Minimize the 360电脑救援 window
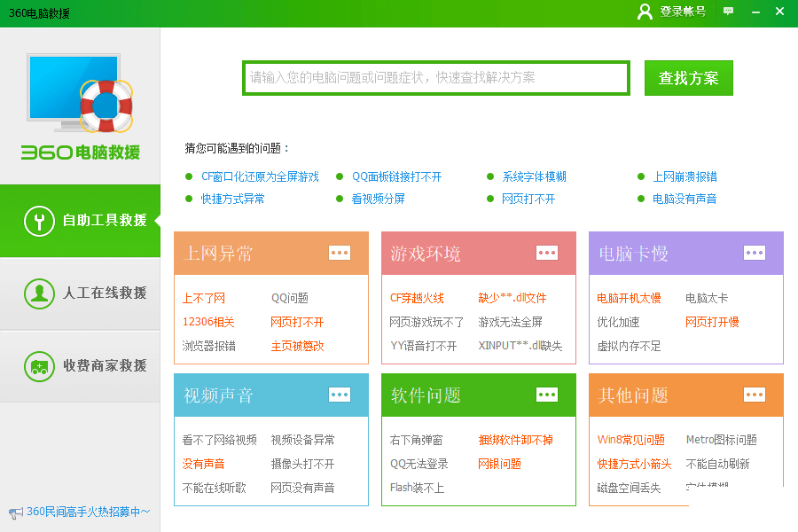The image size is (798, 532). coord(755,12)
